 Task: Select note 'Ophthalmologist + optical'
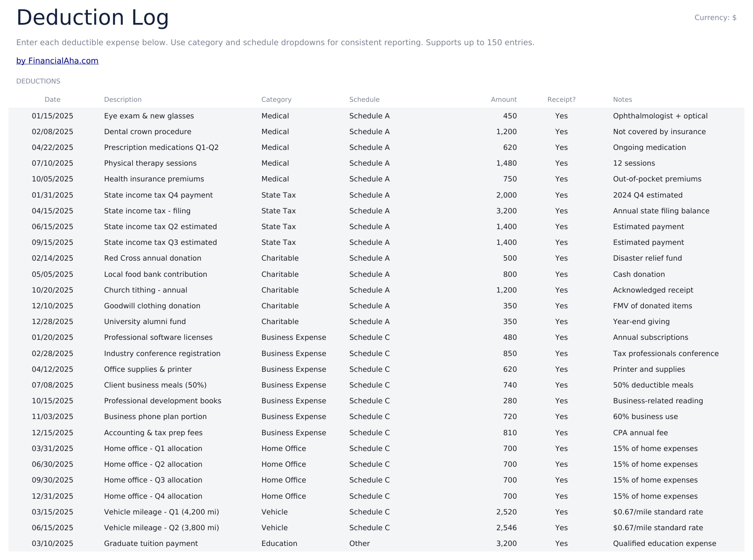pos(660,116)
